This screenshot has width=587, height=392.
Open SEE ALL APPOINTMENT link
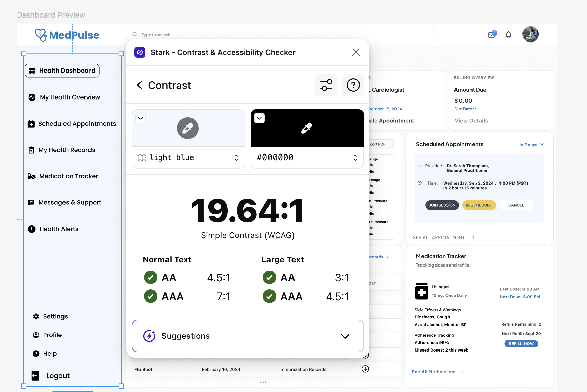(x=444, y=237)
